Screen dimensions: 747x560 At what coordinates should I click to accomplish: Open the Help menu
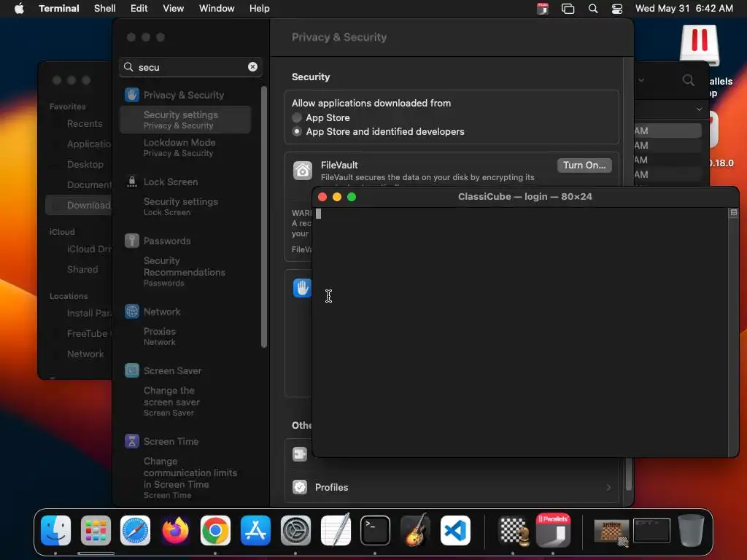pos(259,8)
